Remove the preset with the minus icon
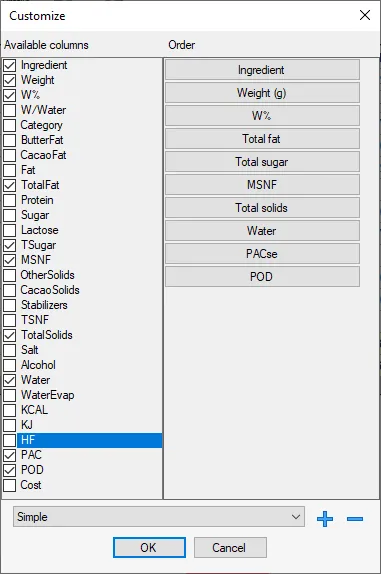 coord(355,519)
